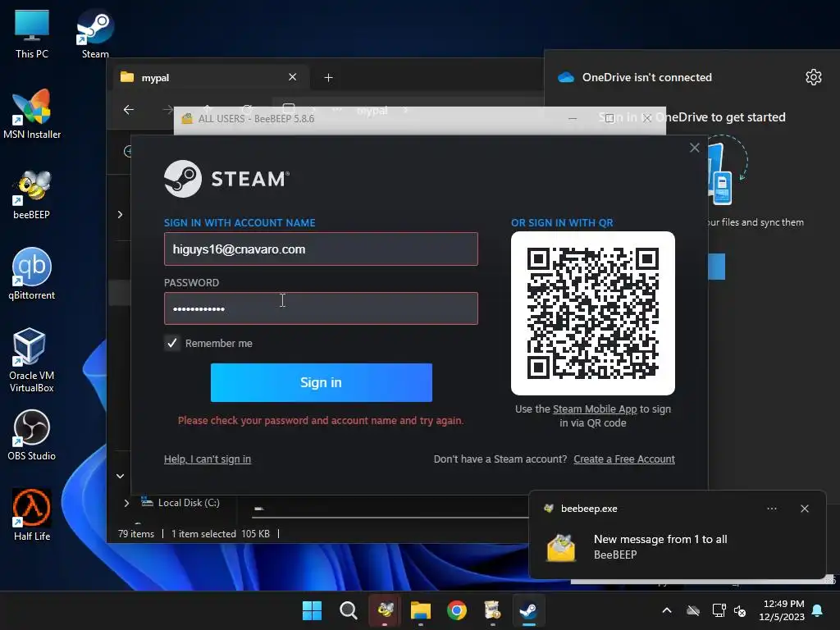Click the account name input field
The height and width of the screenshot is (630, 840).
[x=321, y=249]
